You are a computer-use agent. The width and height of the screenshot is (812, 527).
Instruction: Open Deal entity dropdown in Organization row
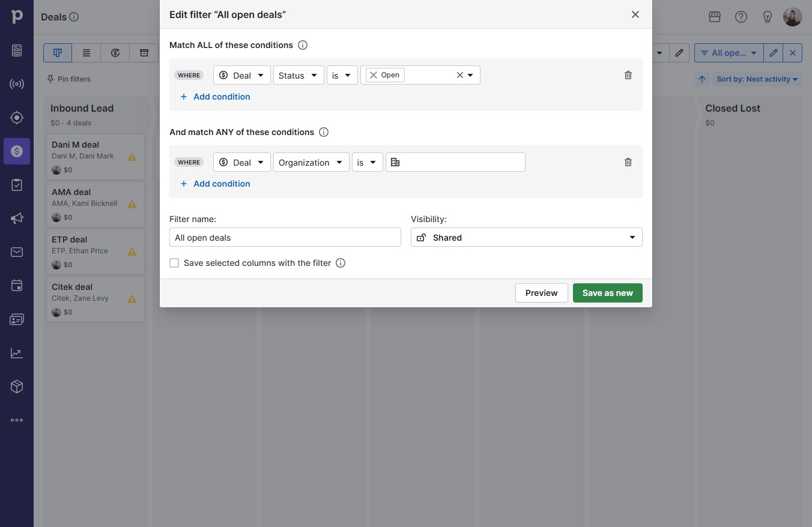[242, 163]
